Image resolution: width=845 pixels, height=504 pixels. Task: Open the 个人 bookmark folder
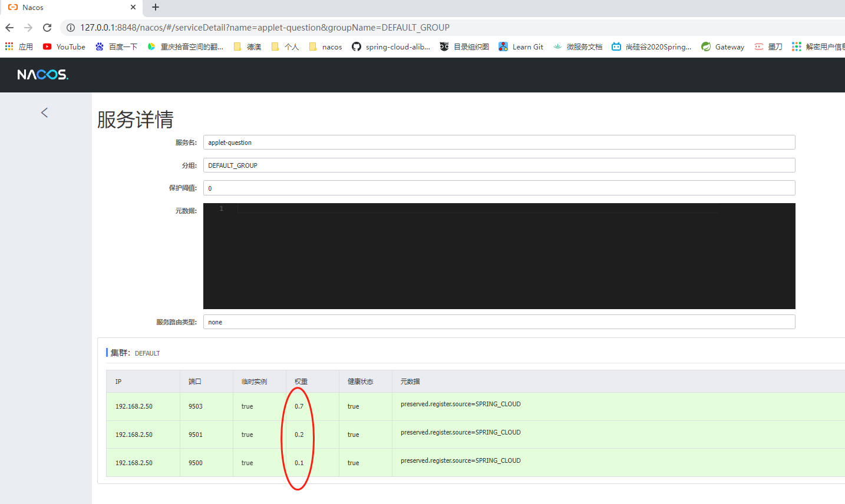pos(285,47)
